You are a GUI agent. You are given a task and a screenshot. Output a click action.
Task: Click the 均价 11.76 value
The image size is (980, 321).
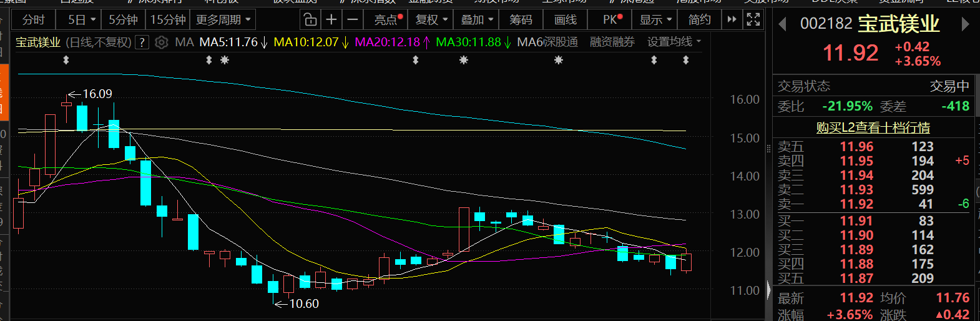[953, 298]
